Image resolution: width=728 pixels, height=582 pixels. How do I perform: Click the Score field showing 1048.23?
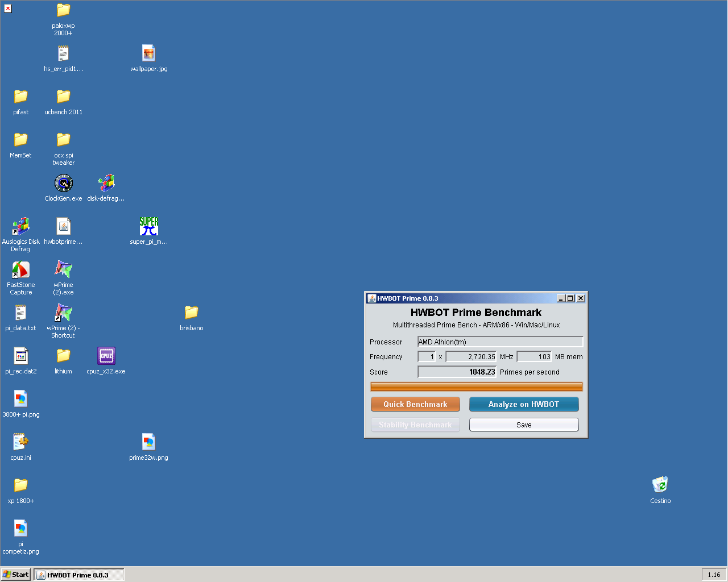click(457, 372)
